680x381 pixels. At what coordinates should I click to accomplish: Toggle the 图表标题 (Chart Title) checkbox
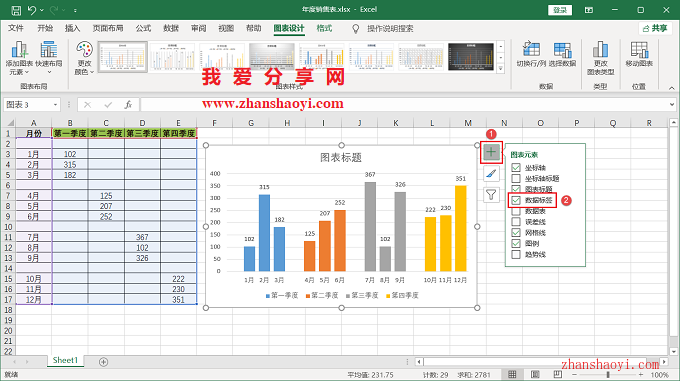(516, 189)
